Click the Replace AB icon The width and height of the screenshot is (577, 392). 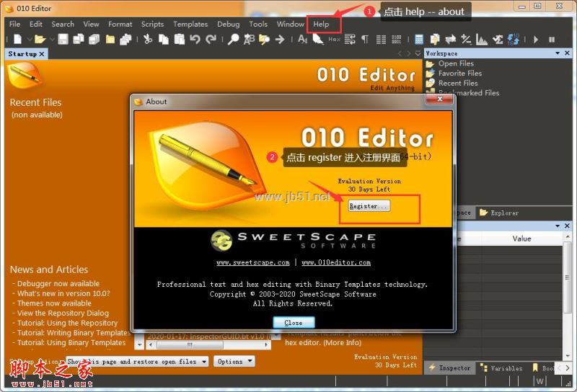249,39
